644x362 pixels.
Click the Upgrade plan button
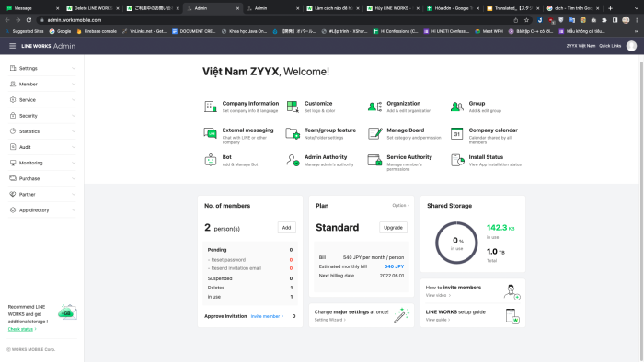[393, 228]
